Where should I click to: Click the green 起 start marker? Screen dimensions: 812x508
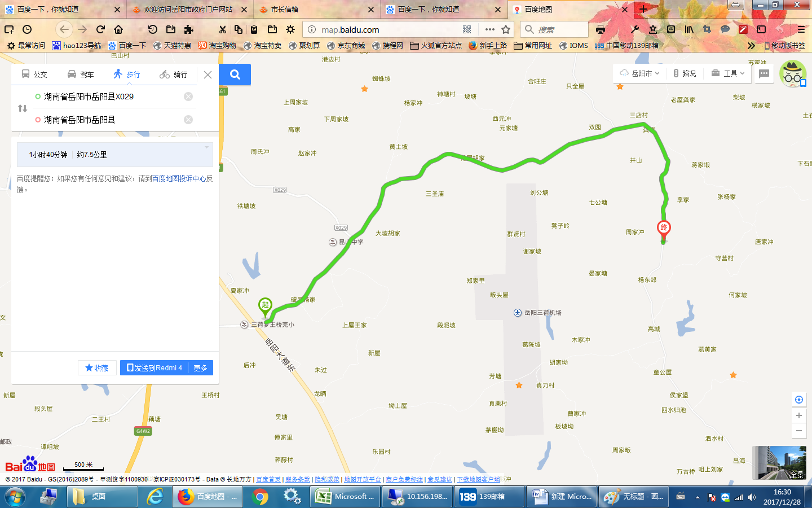pos(265,305)
